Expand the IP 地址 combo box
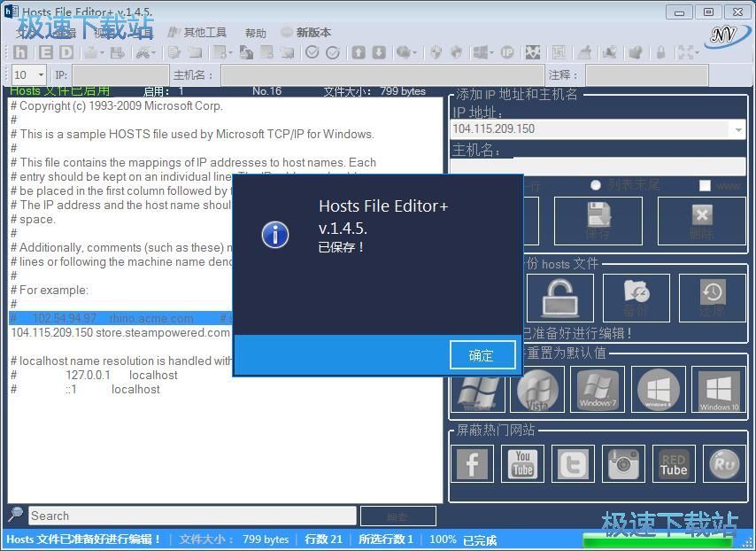Image resolution: width=756 pixels, height=551 pixels. (x=738, y=129)
